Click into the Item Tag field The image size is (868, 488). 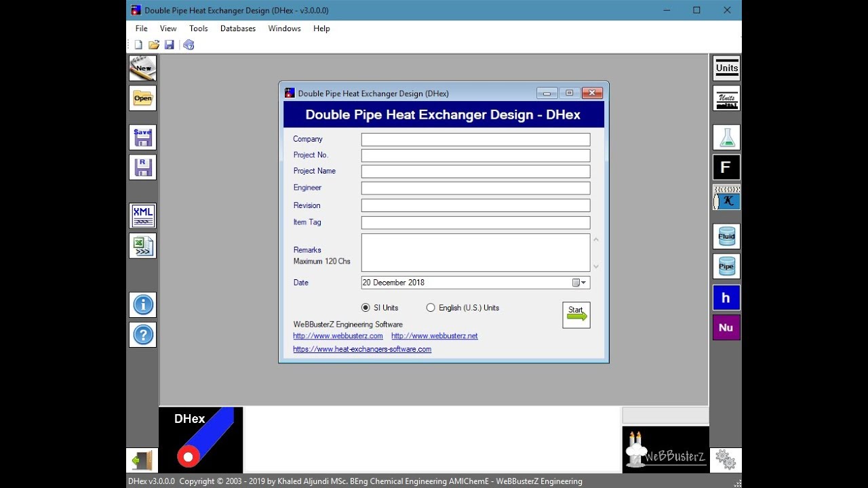coord(475,222)
